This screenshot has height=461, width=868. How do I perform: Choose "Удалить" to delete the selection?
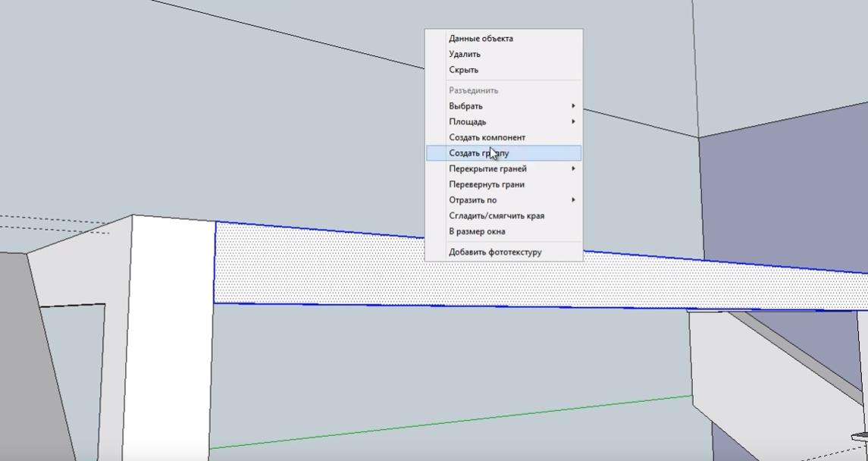tap(465, 55)
